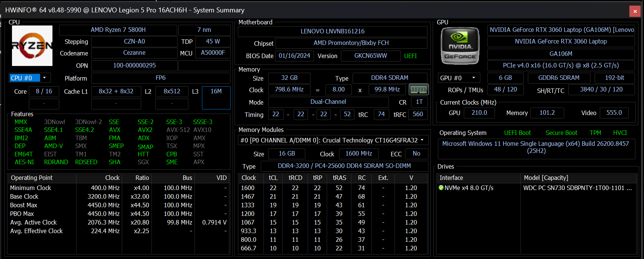Click the 45 W TDP value
644x259 pixels.
pyautogui.click(x=213, y=41)
